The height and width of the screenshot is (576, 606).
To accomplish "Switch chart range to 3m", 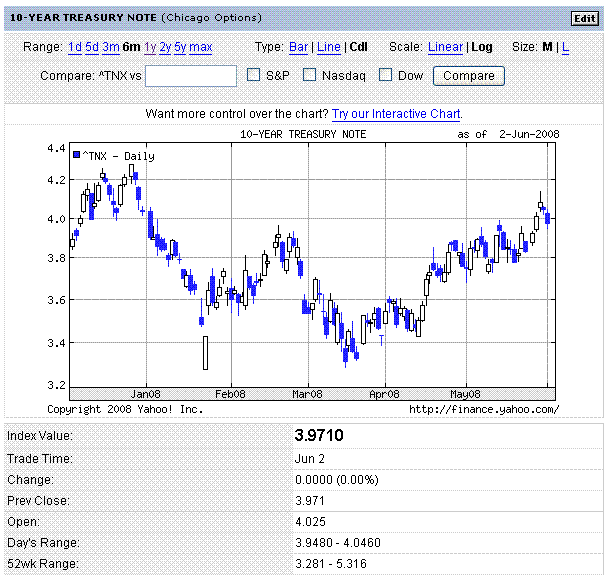I will point(110,47).
